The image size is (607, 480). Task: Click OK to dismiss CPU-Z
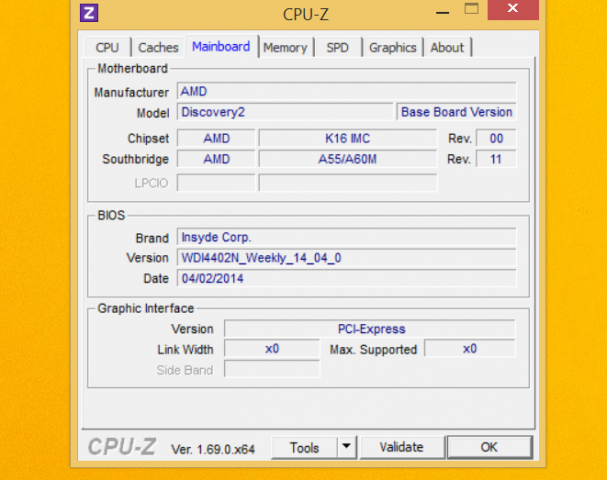tap(488, 447)
